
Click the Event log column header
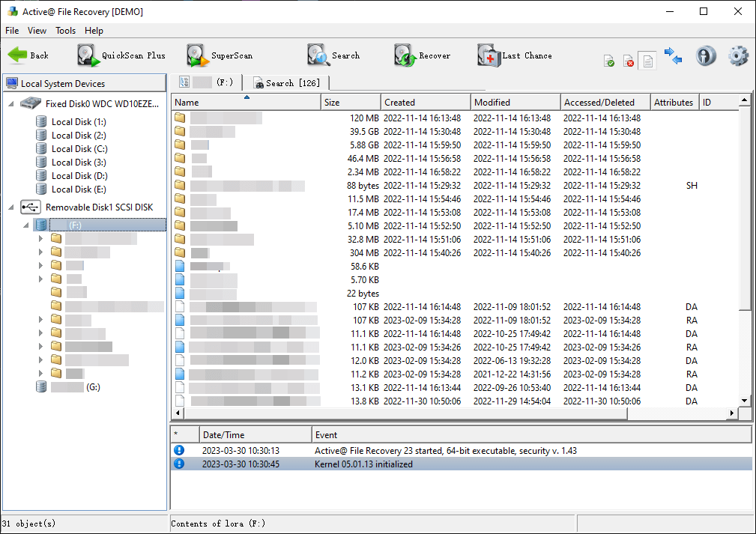coord(532,434)
